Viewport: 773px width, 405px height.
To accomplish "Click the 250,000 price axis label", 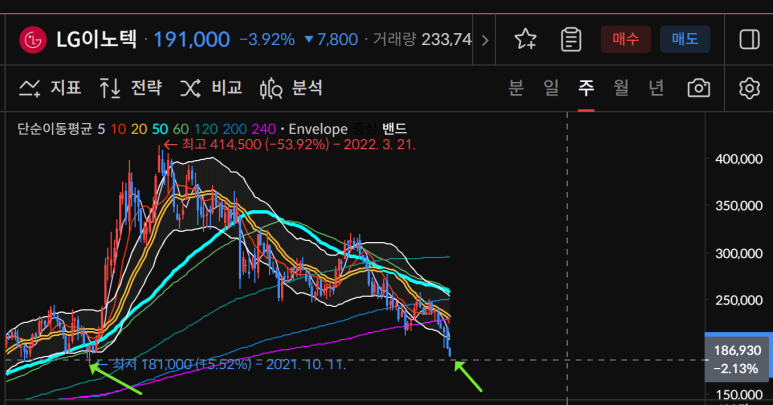I will tap(738, 300).
